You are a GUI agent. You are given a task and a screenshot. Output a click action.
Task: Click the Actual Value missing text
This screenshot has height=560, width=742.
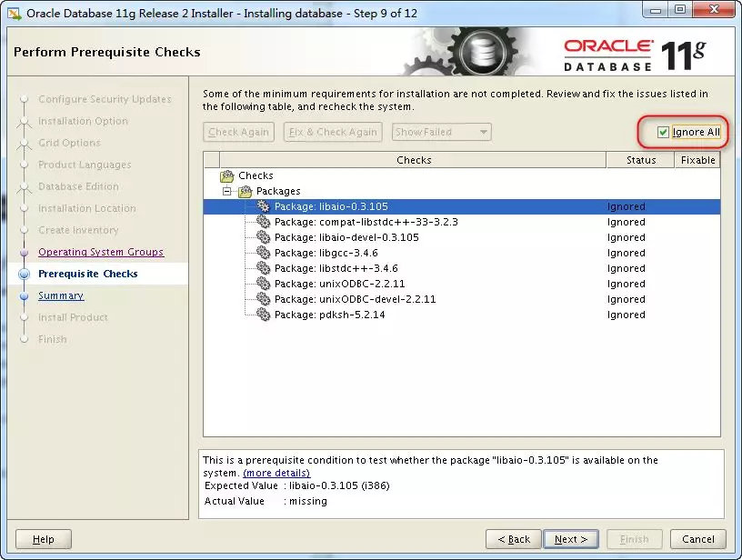point(308,501)
